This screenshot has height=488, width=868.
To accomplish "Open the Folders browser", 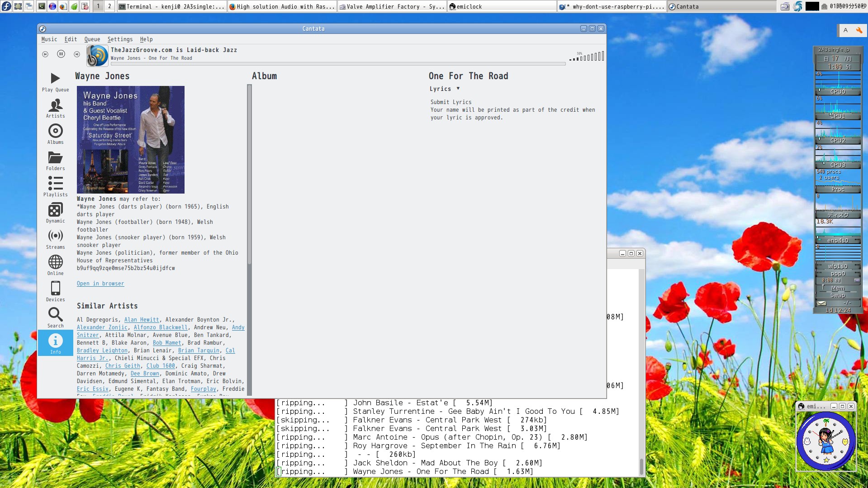I will click(55, 161).
